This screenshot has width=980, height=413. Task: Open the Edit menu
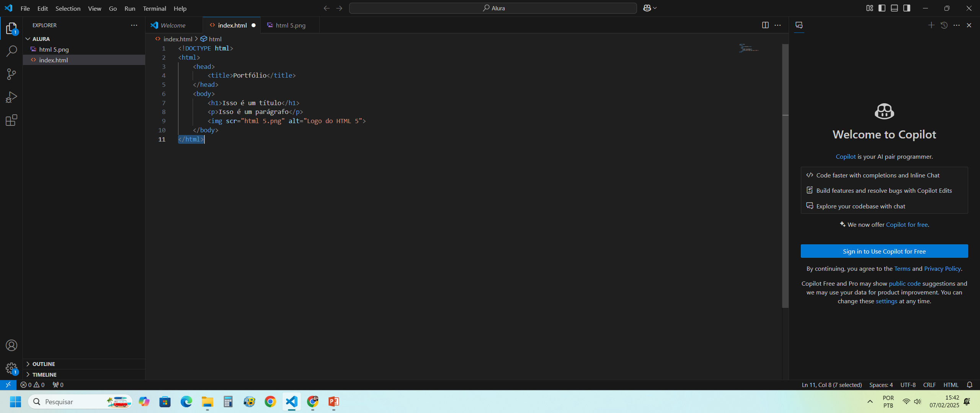(x=42, y=8)
